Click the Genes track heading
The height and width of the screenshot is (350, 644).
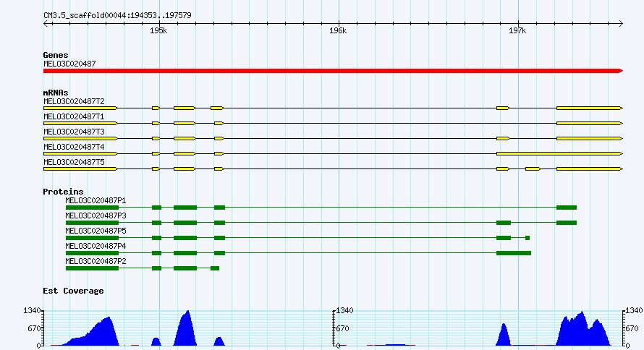point(56,55)
